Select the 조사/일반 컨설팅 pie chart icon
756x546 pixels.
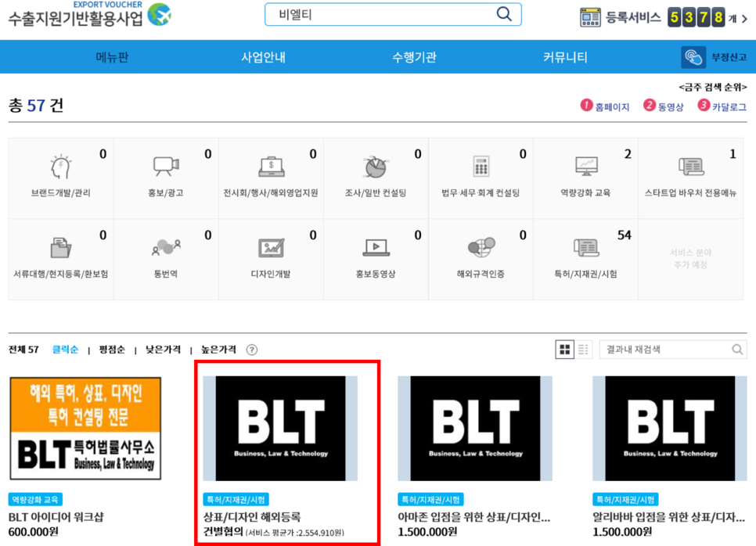[x=376, y=167]
